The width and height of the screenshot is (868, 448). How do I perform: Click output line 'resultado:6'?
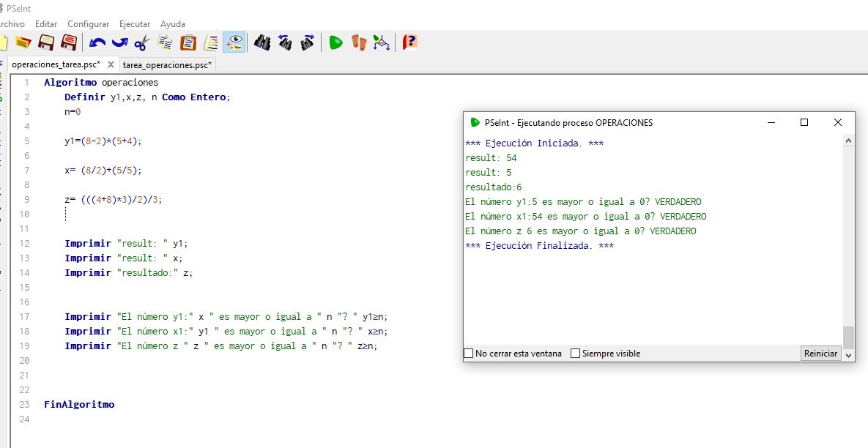click(493, 187)
